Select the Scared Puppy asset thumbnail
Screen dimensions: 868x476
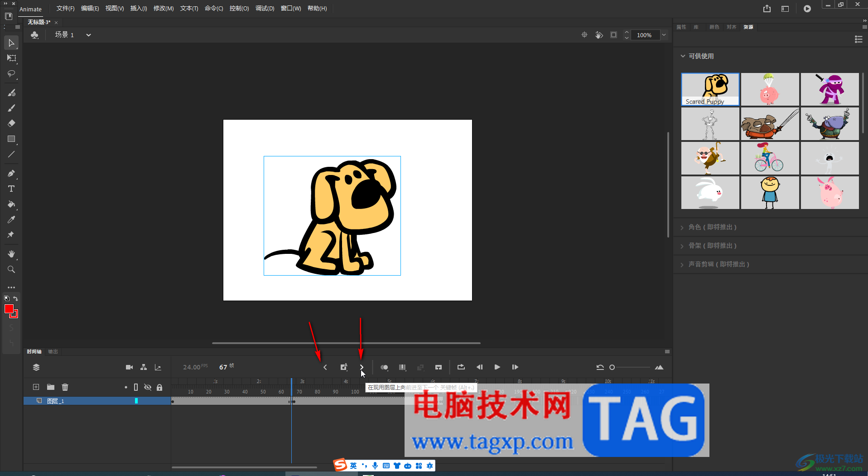[x=710, y=89]
